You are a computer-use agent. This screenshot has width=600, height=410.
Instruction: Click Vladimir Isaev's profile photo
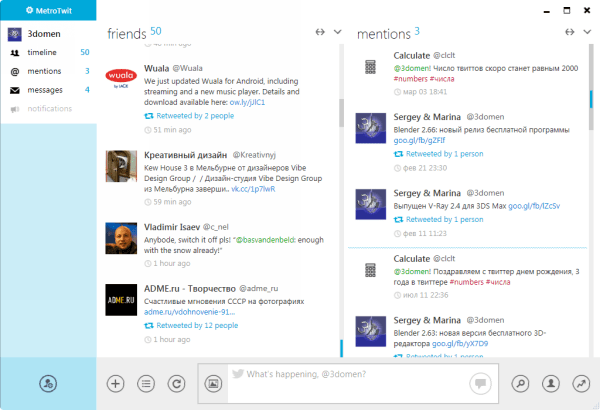pyautogui.click(x=121, y=238)
